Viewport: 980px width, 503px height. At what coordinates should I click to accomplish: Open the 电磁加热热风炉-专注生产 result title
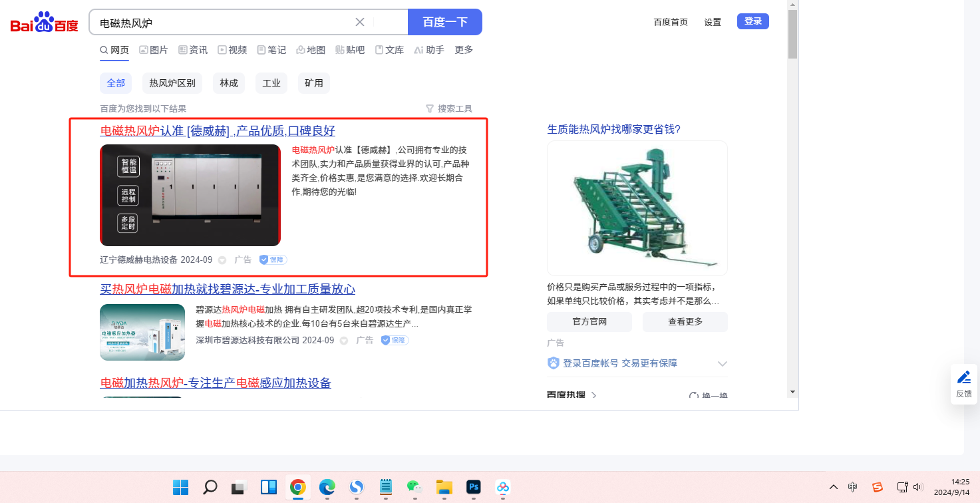(x=216, y=383)
